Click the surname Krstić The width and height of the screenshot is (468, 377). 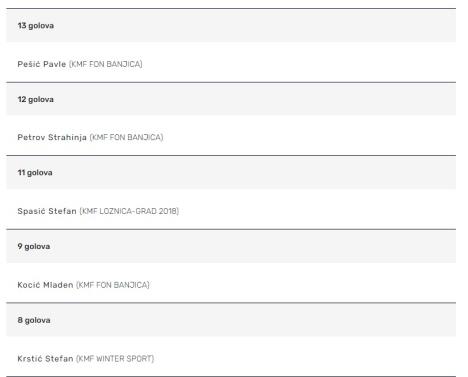click(x=30, y=359)
